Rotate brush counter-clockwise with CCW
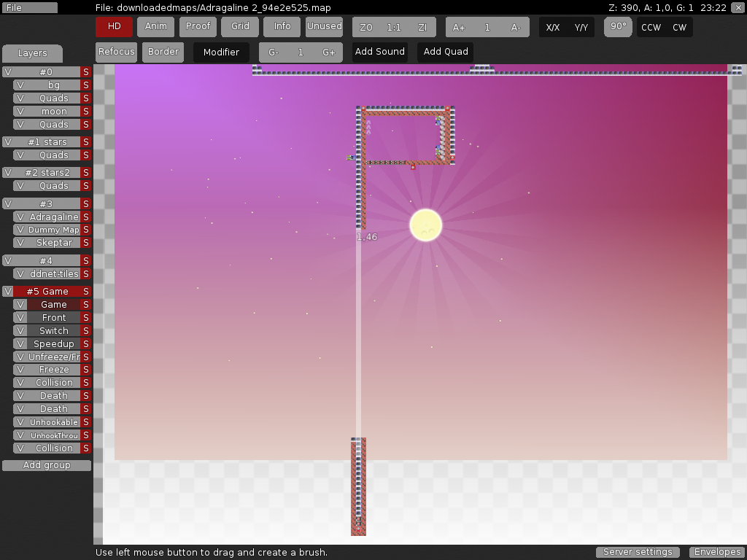Viewport: 747px width, 560px height. tap(651, 28)
